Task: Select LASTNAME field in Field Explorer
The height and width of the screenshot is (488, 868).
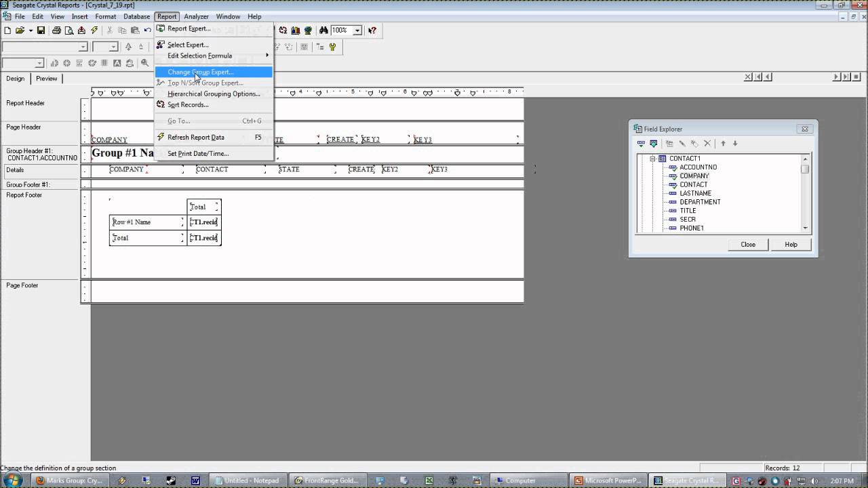Action: pos(695,193)
